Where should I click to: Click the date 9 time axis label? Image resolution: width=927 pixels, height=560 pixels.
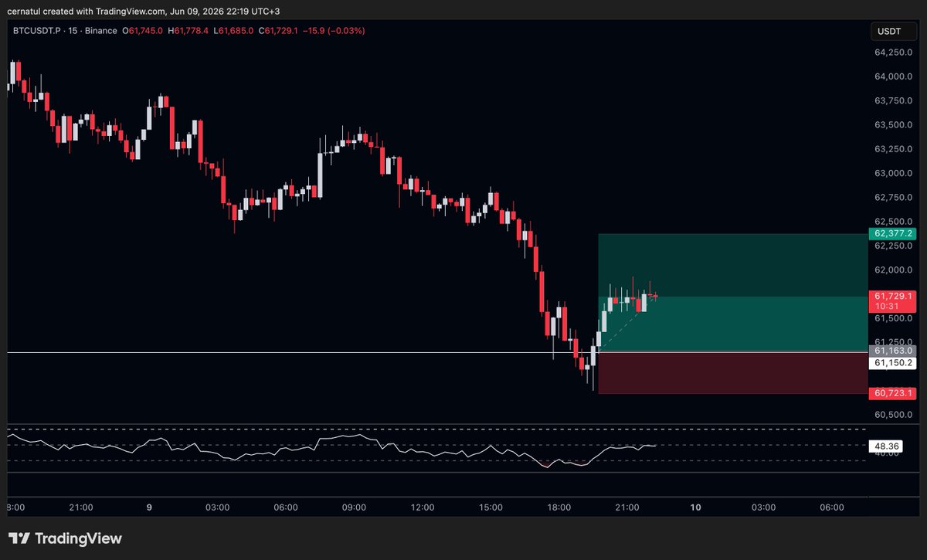point(149,507)
